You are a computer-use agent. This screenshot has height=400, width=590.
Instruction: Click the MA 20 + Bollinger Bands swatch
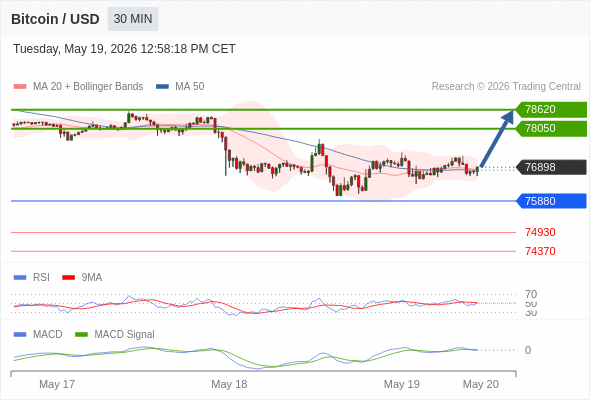pos(20,87)
